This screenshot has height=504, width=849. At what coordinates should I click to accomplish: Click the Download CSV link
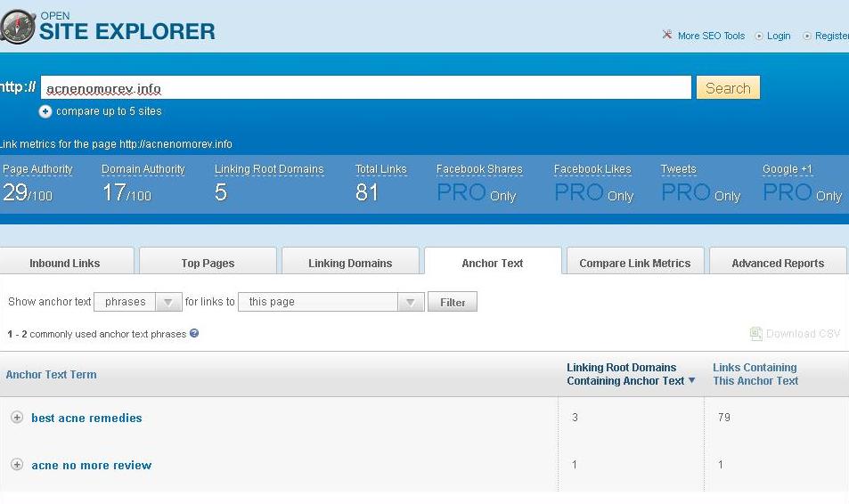[803, 333]
